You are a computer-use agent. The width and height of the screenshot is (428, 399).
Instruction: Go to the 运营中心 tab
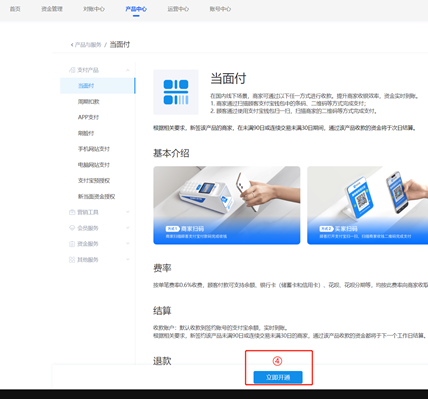coord(178,9)
